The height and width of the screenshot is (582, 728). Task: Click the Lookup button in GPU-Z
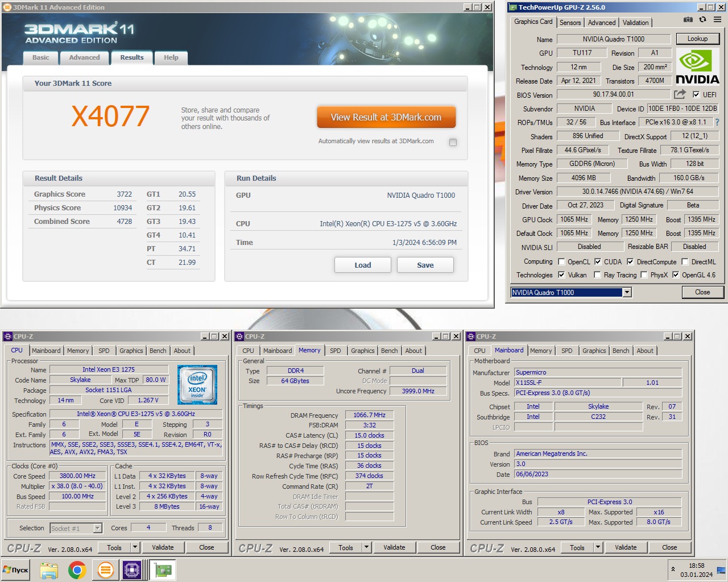[697, 39]
